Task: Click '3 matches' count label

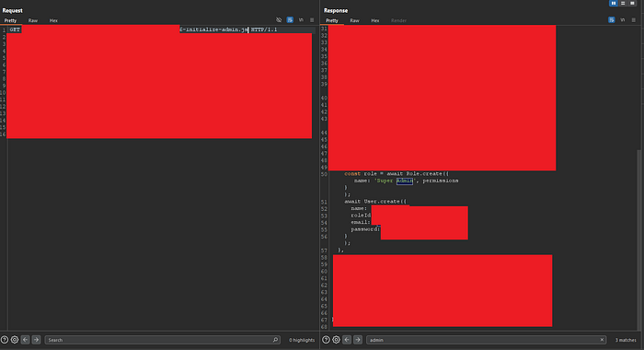Action: pyautogui.click(x=626, y=340)
